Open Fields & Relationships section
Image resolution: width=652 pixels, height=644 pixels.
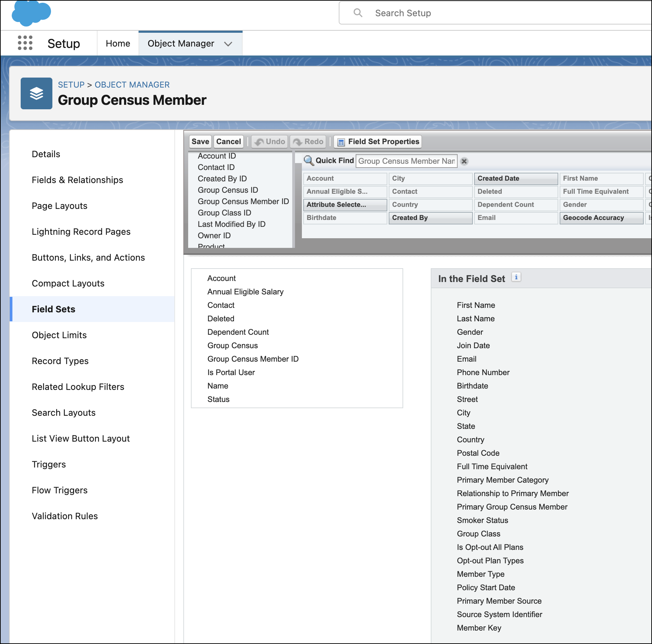pyautogui.click(x=77, y=180)
